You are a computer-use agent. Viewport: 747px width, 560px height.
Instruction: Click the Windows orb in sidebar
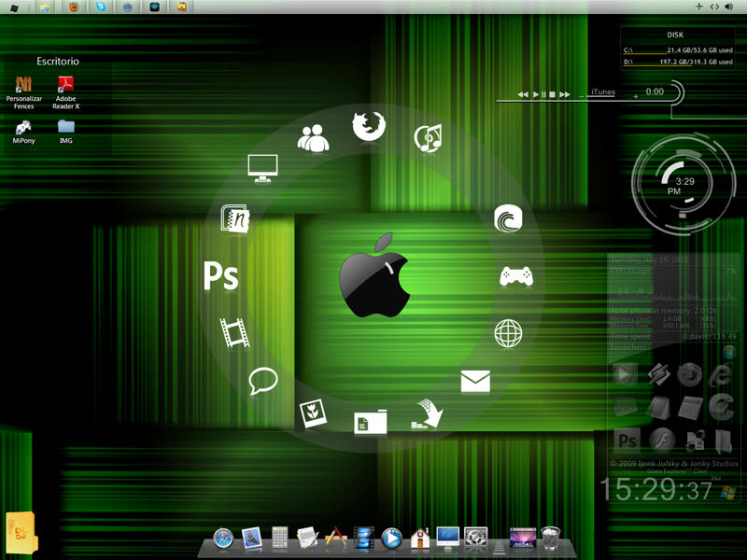(728, 352)
